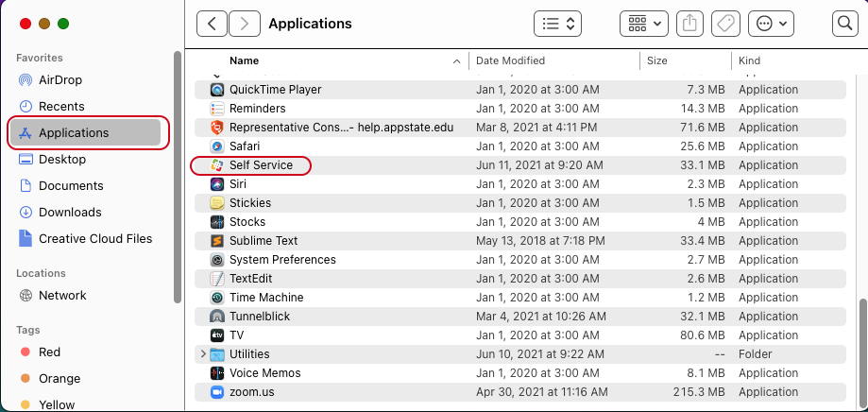Open the Group By dropdown
Image resolution: width=868 pixels, height=412 pixels.
pos(644,24)
